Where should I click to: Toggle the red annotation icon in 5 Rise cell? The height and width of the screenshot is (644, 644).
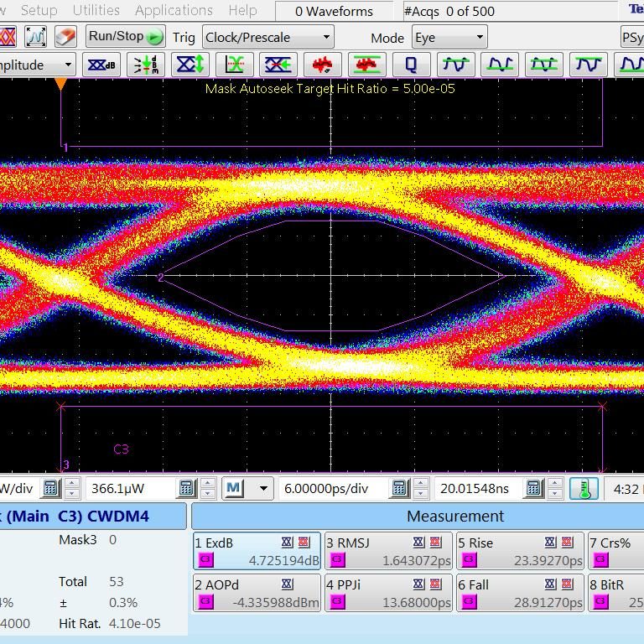click(567, 543)
